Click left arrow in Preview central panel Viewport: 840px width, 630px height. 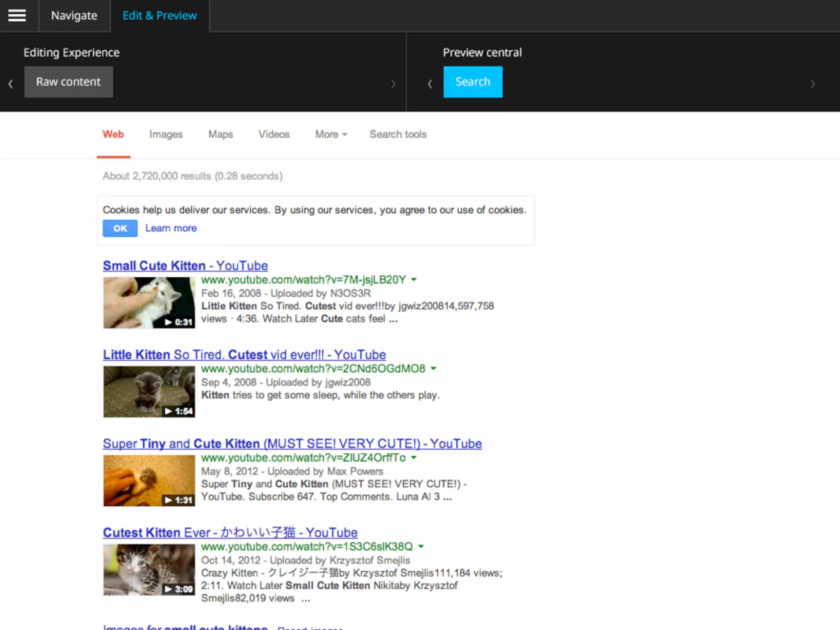(429, 84)
